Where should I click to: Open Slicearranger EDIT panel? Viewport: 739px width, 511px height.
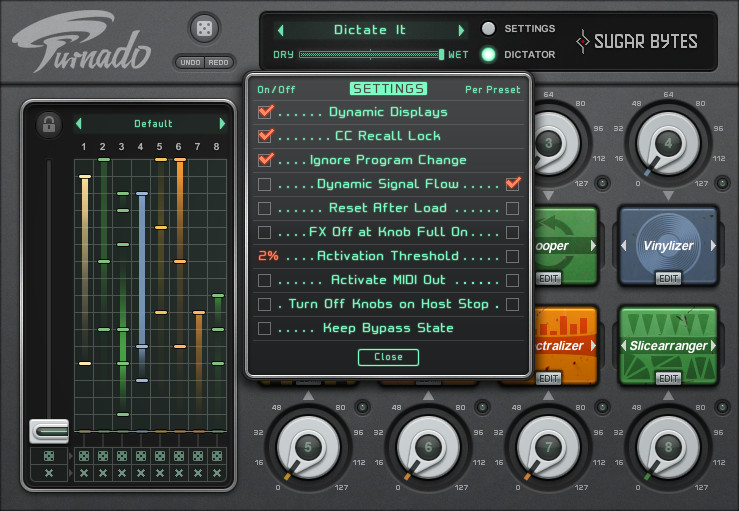pyautogui.click(x=668, y=379)
